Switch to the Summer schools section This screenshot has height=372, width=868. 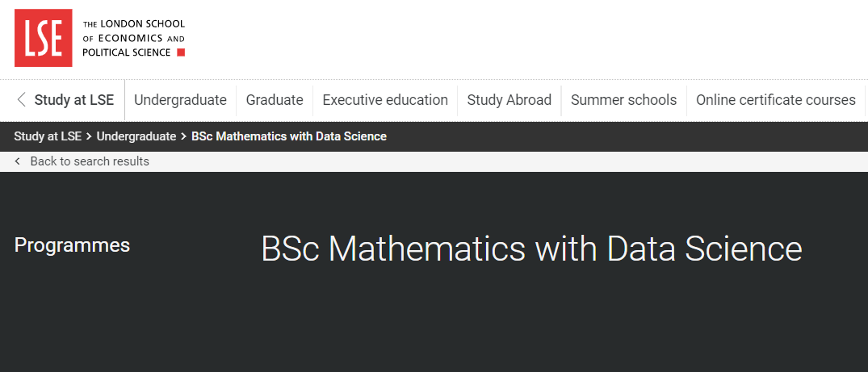(x=623, y=100)
